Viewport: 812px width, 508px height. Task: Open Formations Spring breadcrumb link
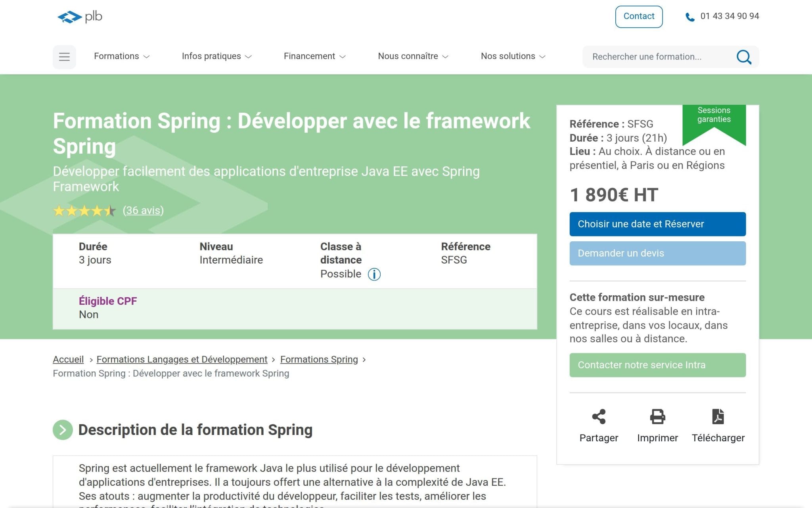319,359
